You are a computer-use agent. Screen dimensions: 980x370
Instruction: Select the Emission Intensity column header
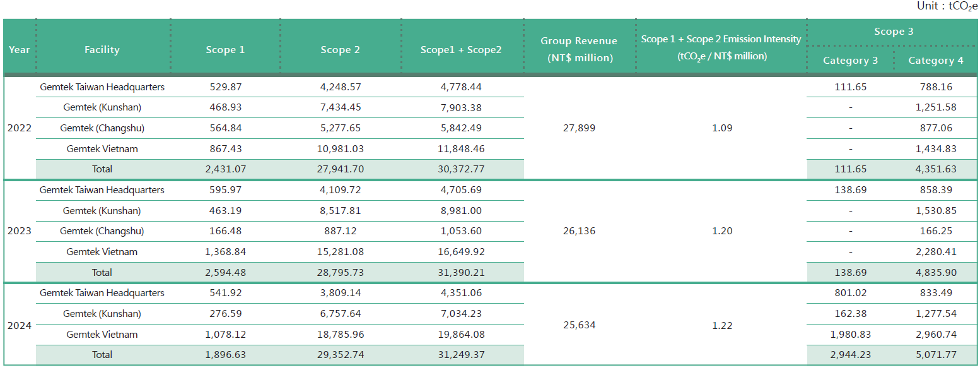pos(721,47)
